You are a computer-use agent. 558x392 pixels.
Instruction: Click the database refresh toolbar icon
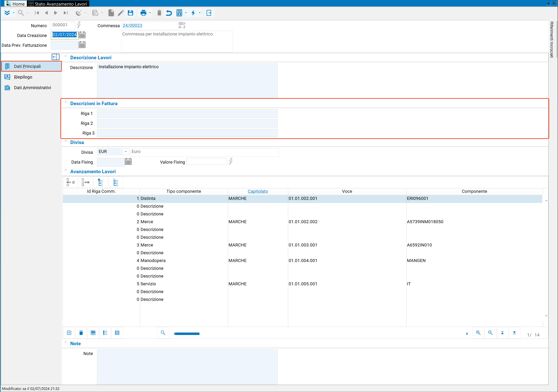click(95, 13)
